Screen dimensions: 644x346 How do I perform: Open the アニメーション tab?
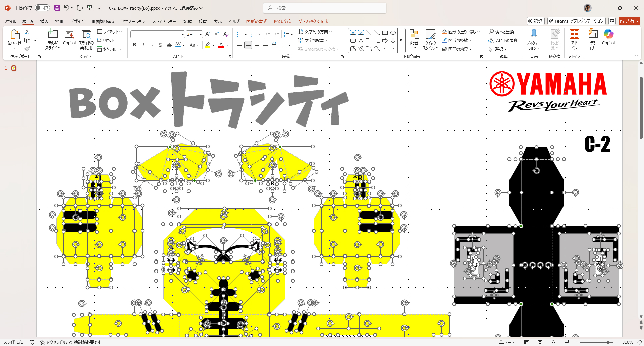(133, 21)
